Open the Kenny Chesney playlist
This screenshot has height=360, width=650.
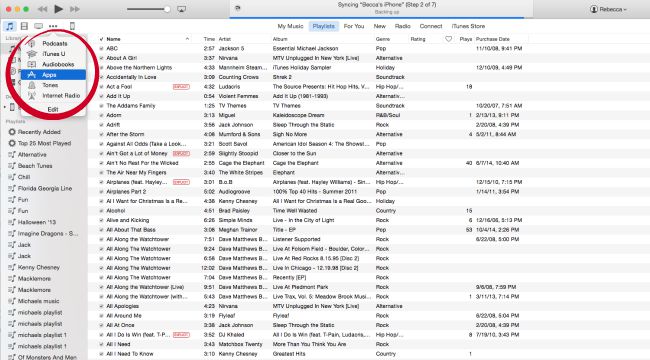[39, 268]
